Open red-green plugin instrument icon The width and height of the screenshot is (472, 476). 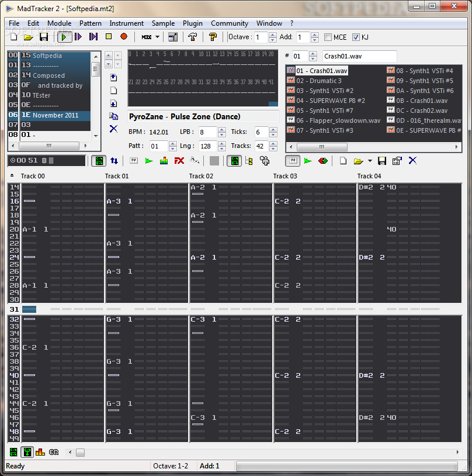323,161
